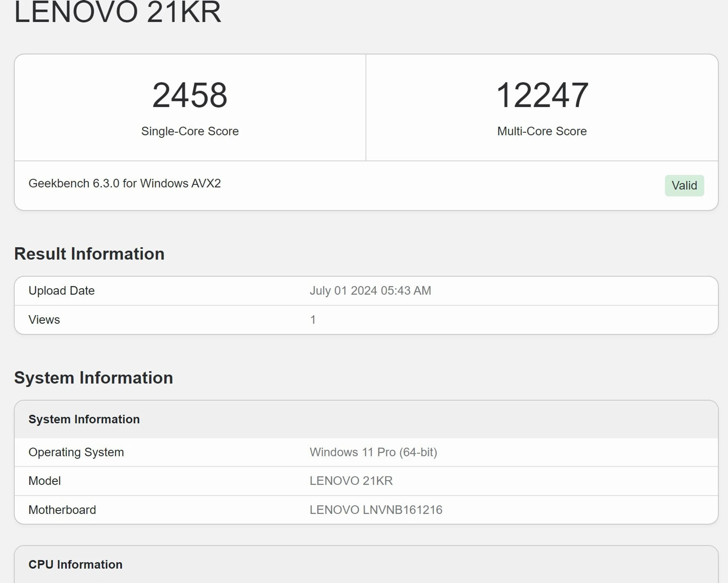Select the LENOVO 21KR model value
Screen dimensions: 728x583
pyautogui.click(x=351, y=481)
